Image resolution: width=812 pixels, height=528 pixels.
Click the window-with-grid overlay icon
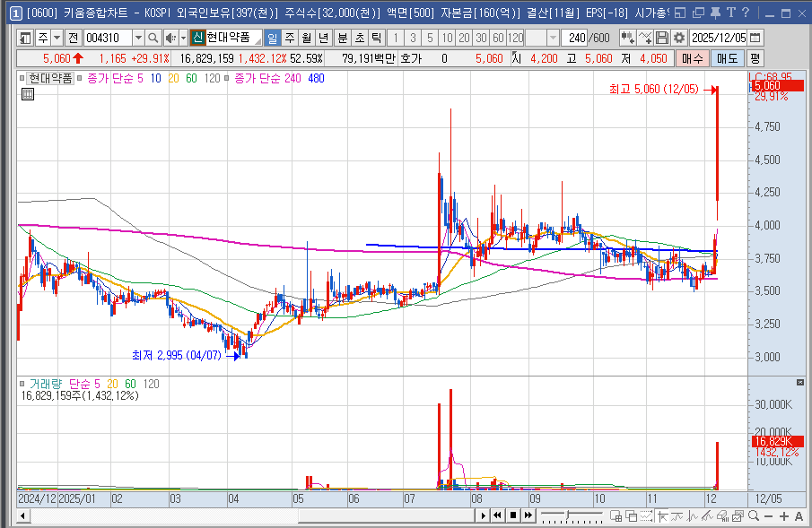tap(616, 515)
